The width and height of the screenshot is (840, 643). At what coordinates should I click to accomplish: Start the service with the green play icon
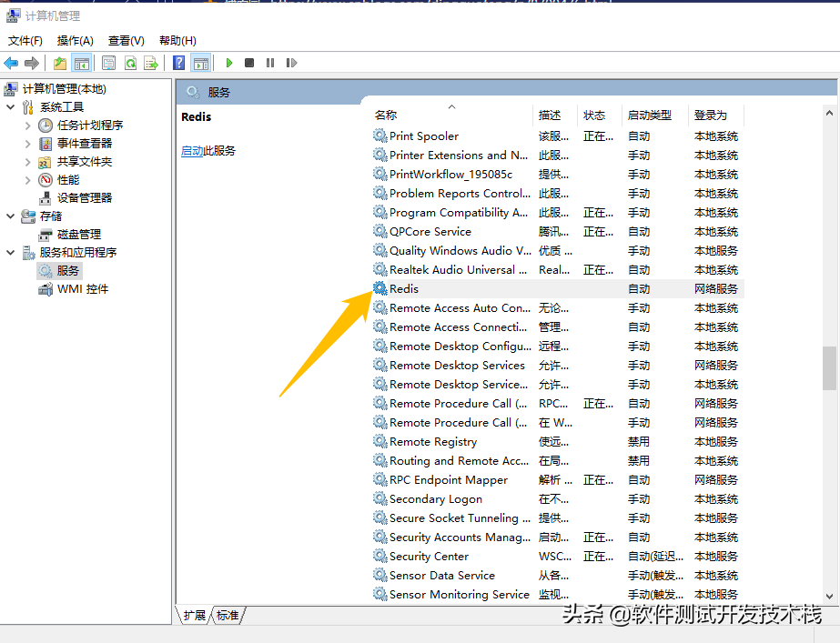pos(229,63)
